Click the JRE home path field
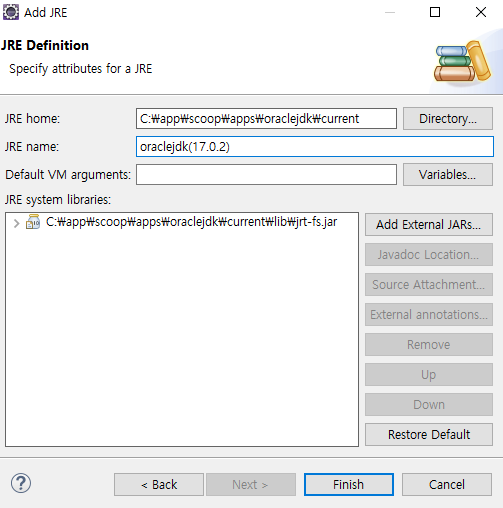The height and width of the screenshot is (508, 503). [x=266, y=118]
